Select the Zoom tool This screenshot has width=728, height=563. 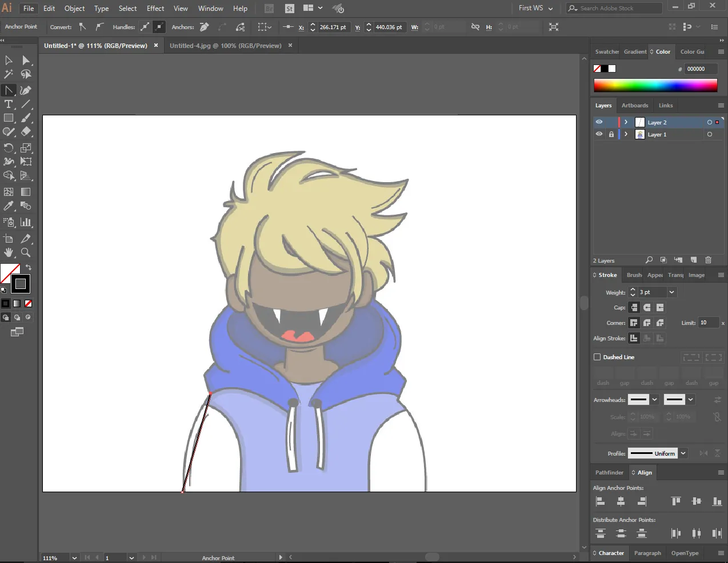(x=26, y=252)
